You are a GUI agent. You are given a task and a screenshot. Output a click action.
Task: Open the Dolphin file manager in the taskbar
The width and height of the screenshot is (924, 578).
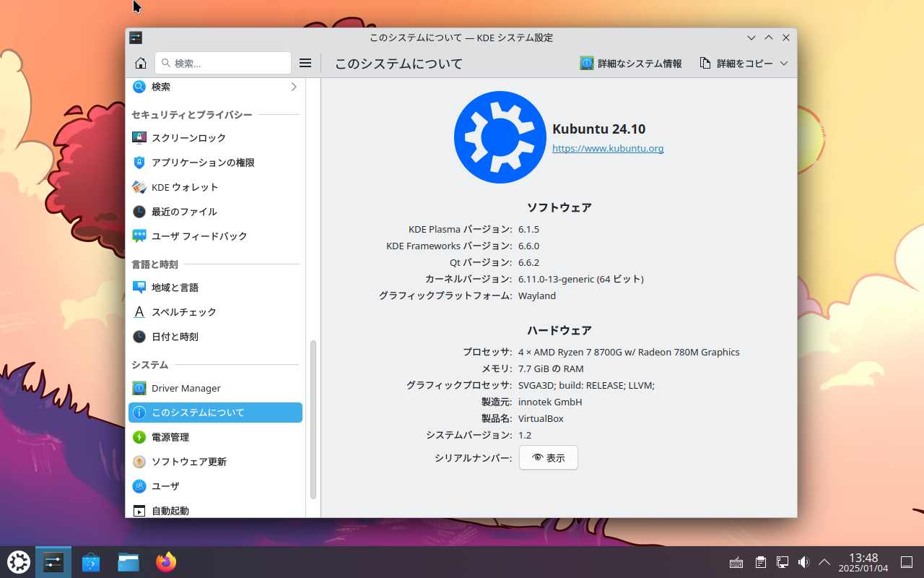[128, 562]
